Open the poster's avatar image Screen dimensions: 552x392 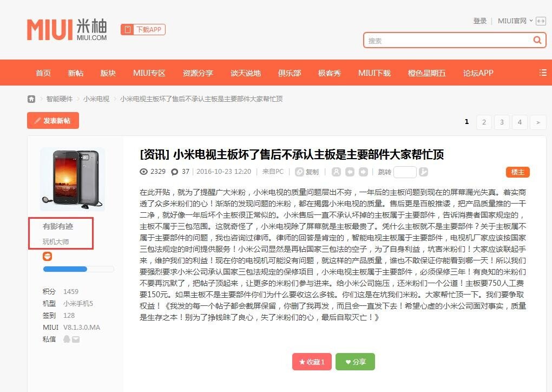click(x=73, y=179)
